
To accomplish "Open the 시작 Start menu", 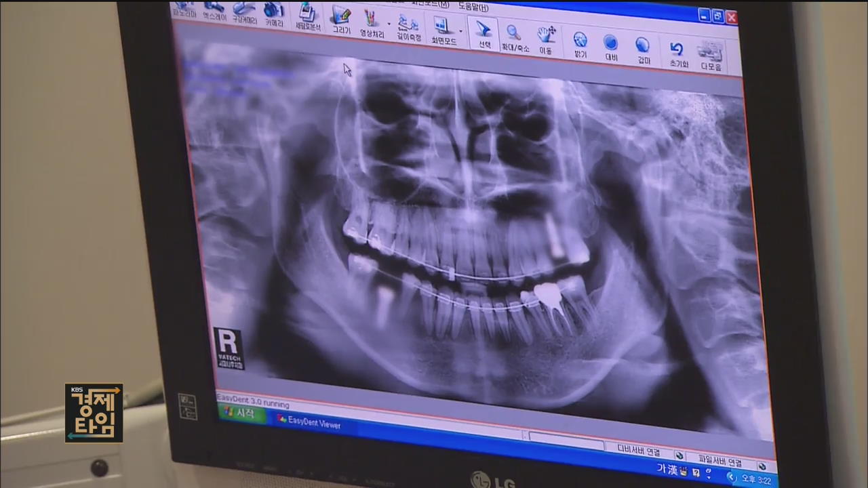I will click(241, 411).
